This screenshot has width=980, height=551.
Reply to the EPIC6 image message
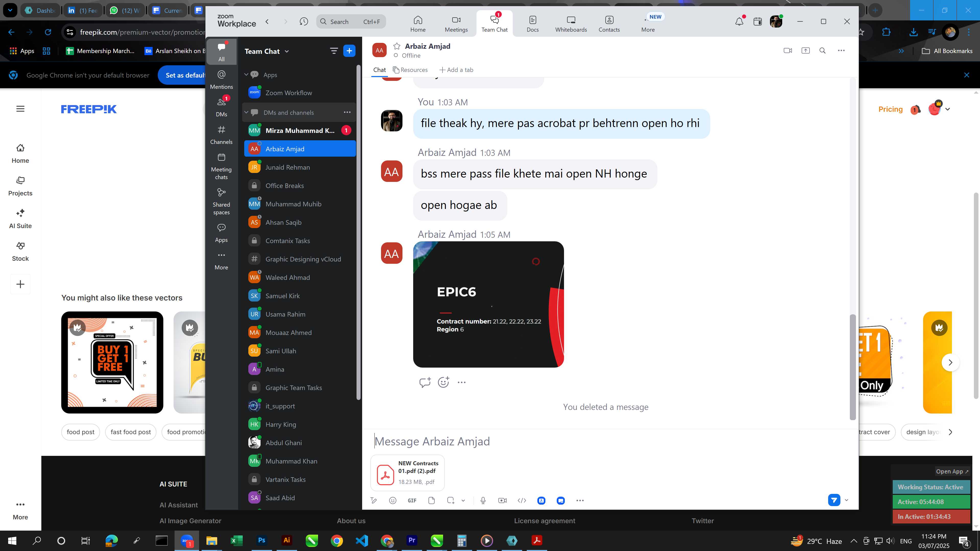pos(425,382)
